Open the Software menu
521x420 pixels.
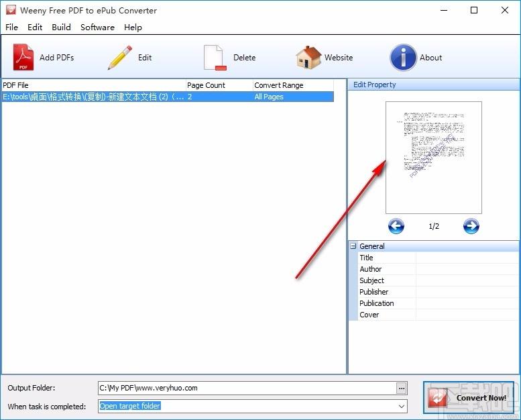point(97,28)
